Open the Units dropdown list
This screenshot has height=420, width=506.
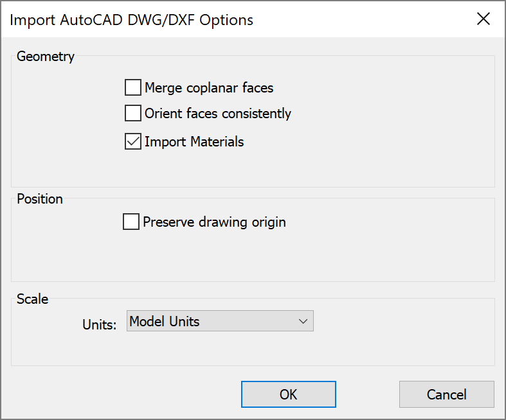pos(220,321)
